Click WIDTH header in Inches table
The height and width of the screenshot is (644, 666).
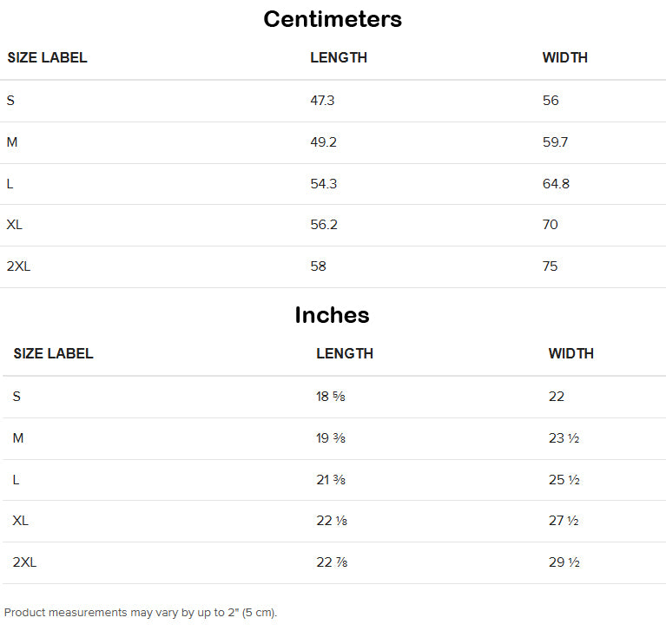[x=571, y=354]
